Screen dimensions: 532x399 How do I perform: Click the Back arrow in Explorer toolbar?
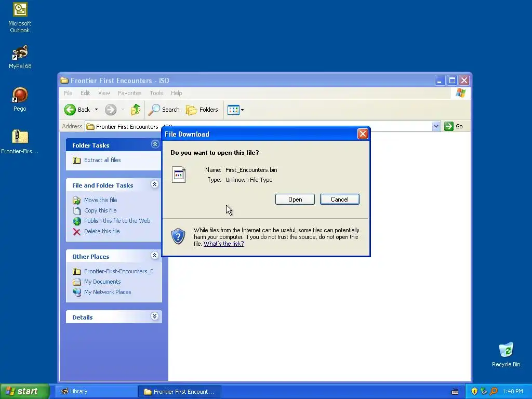click(70, 110)
